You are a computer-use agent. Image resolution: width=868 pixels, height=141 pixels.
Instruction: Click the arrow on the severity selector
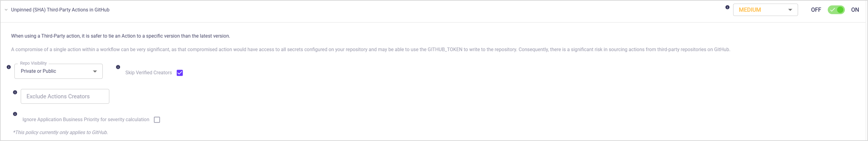point(790,10)
